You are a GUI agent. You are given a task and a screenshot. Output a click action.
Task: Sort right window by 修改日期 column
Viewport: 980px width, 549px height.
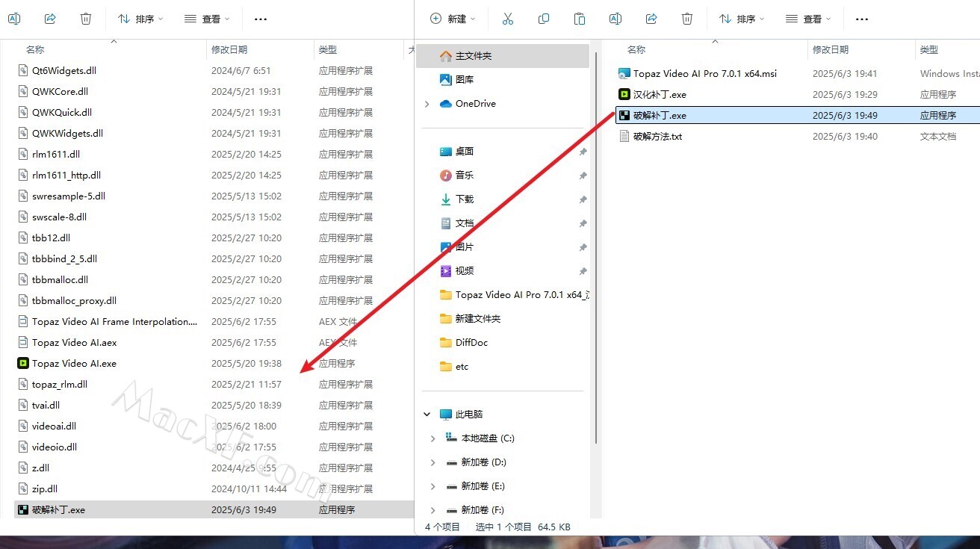coord(831,49)
